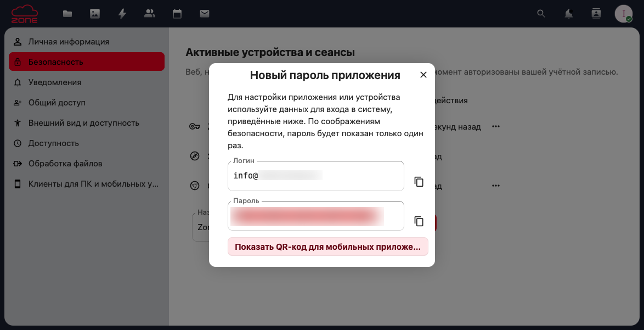Open the third session's three-dot menu
Image resolution: width=644 pixels, height=330 pixels.
coord(496,186)
